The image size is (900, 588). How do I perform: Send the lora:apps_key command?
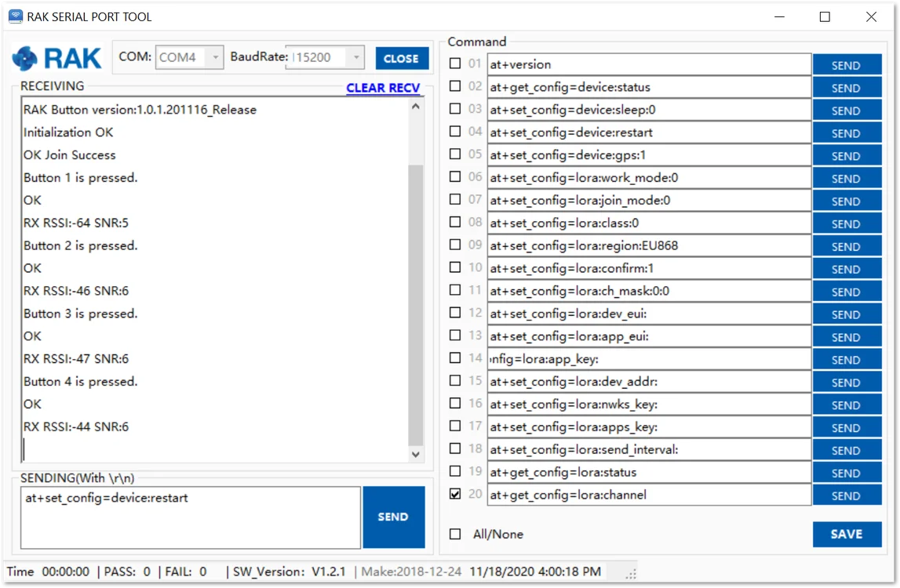click(x=847, y=427)
